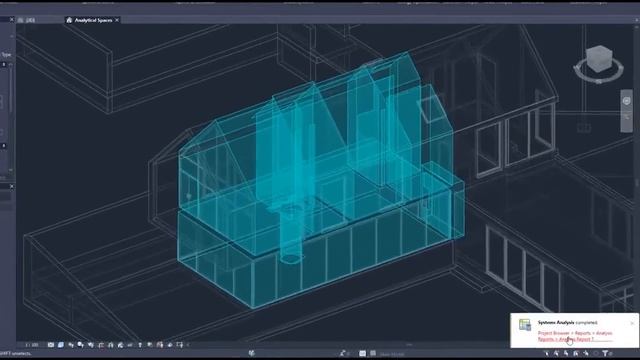Click the Zoom tool on navigation bar
This screenshot has width=640, height=360.
pos(627,118)
